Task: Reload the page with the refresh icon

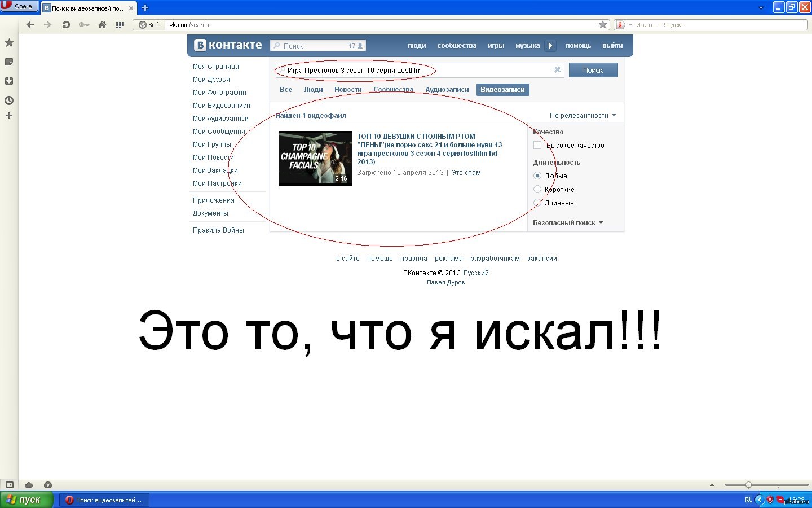Action: [66, 25]
